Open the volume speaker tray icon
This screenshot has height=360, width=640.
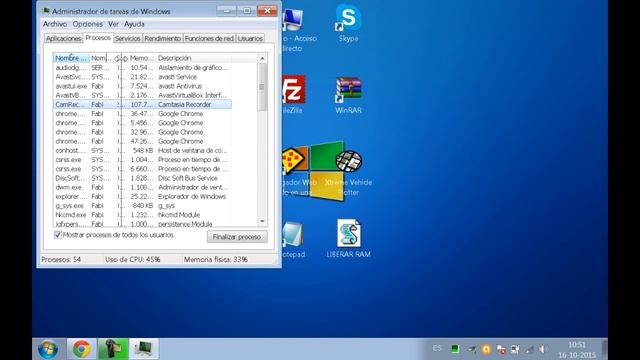pos(542,349)
